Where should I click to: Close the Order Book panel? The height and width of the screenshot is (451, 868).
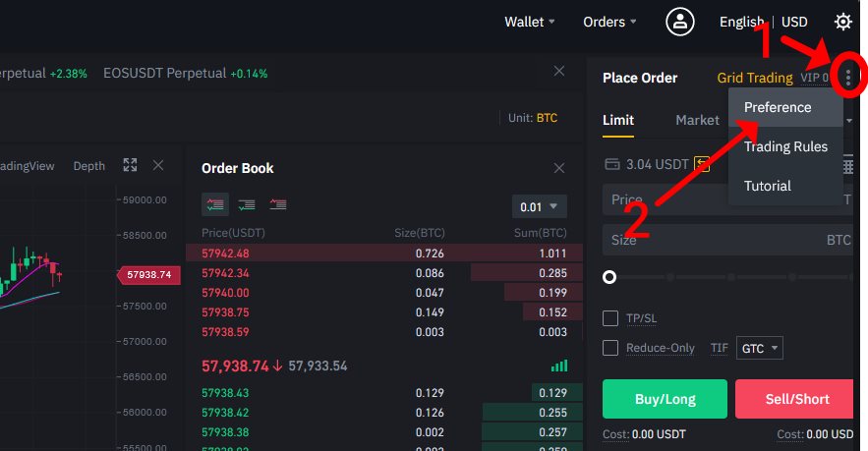(559, 168)
